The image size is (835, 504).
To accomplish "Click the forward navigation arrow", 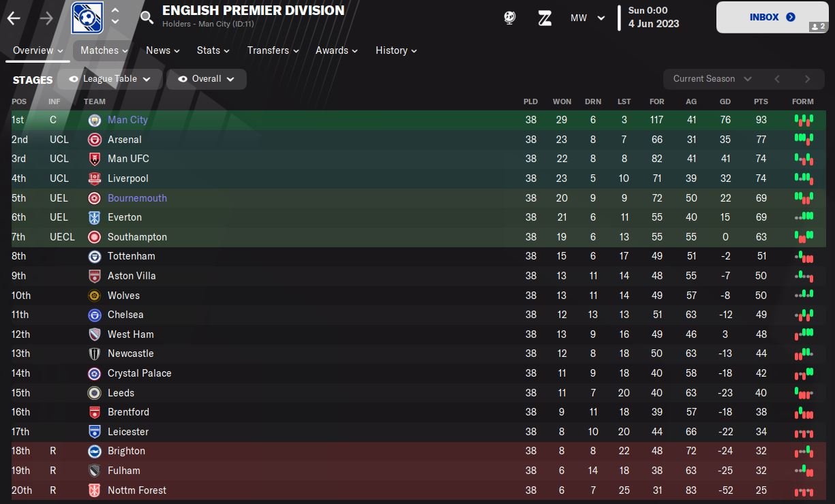I will (x=46, y=18).
